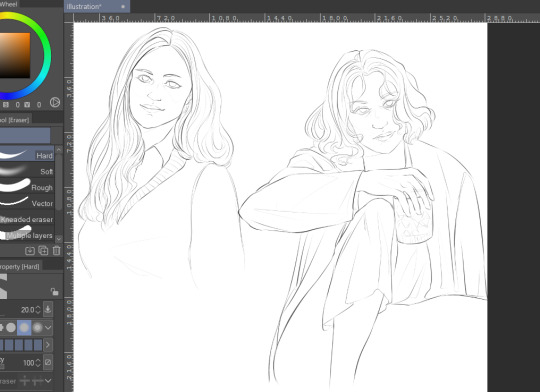Click the color space switch button
The image size is (540, 392).
click(55, 102)
